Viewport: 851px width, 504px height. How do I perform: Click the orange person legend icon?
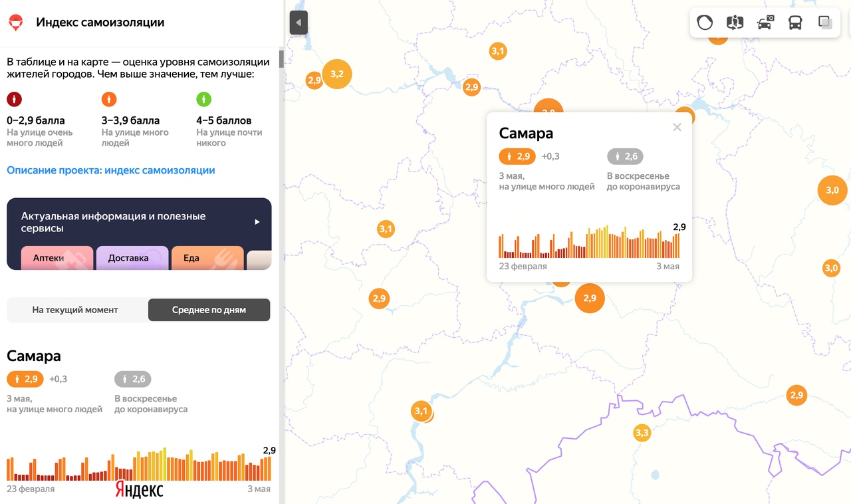(x=109, y=99)
